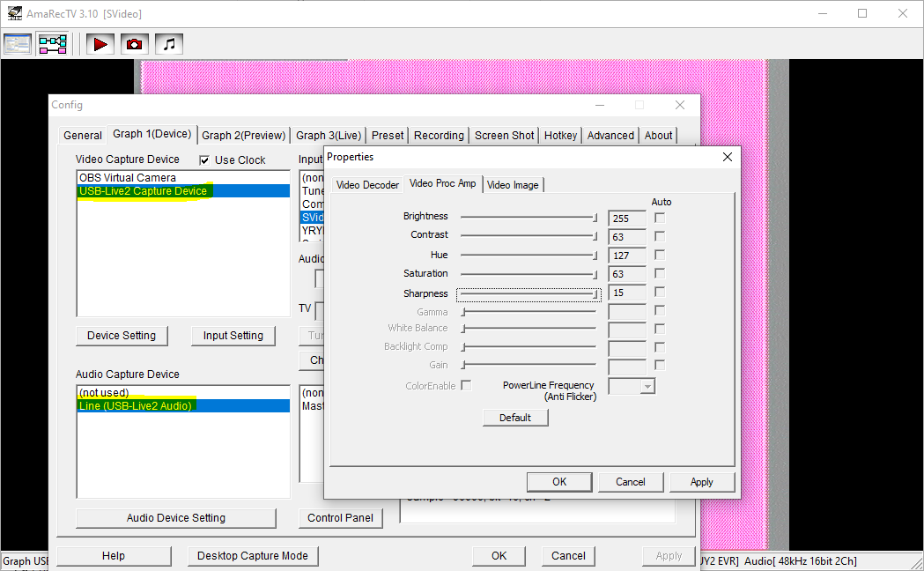Click the Hue slider handle
Screen dimensions: 924x571
tap(595, 256)
